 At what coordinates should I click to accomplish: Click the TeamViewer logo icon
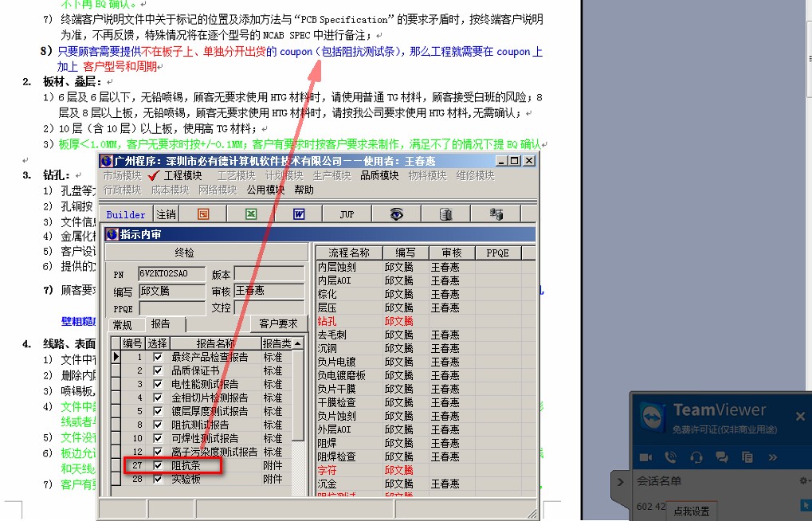coord(653,417)
